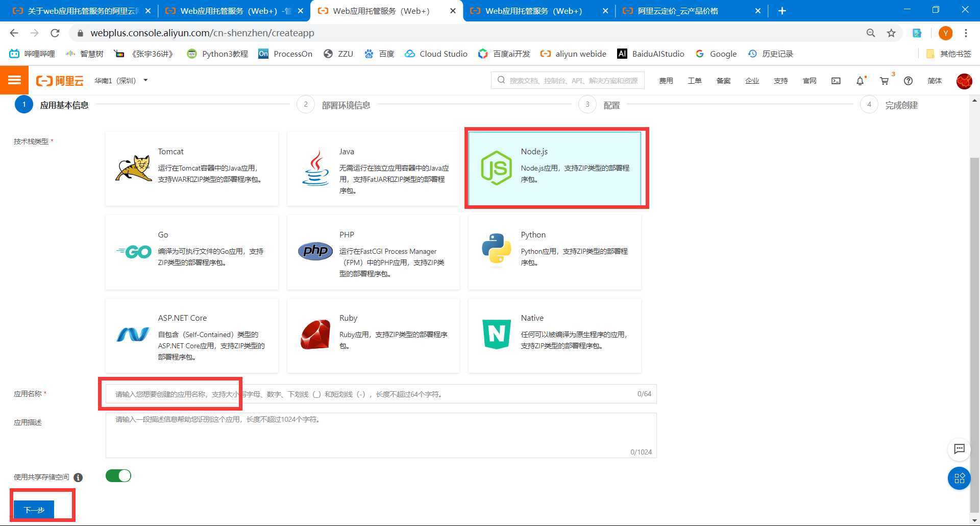The image size is (980, 526).
Task: Show info tooltip for 使用共享存储空间
Action: (78, 477)
